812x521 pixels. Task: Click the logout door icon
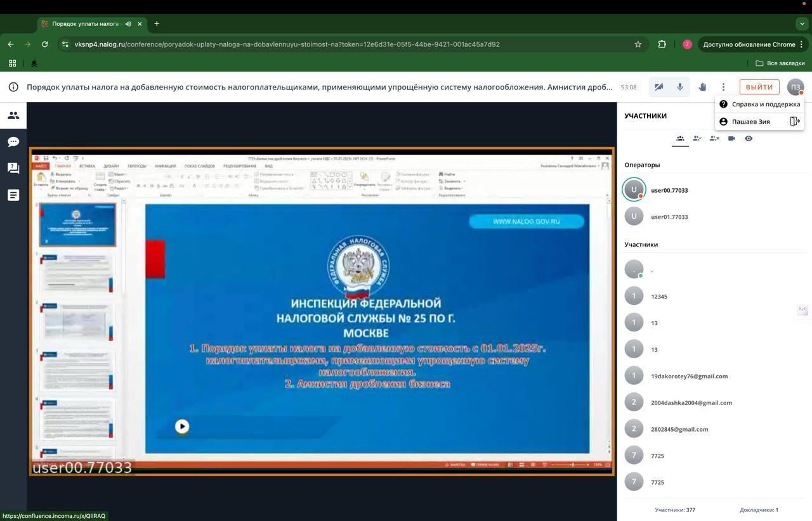(795, 121)
